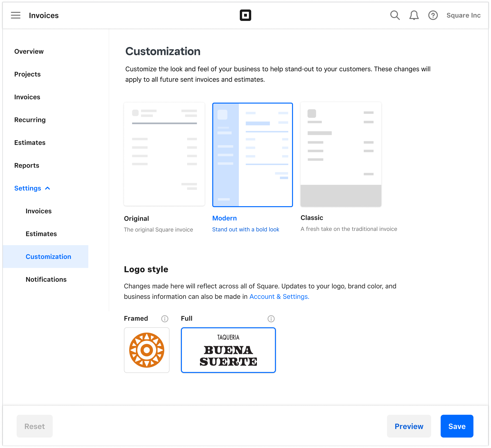Check notifications via the bell icon
The width and height of the screenshot is (491, 448).
point(414,15)
